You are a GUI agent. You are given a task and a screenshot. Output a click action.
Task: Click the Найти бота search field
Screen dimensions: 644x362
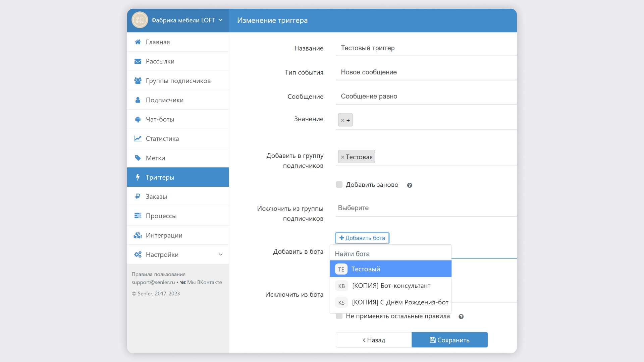391,254
